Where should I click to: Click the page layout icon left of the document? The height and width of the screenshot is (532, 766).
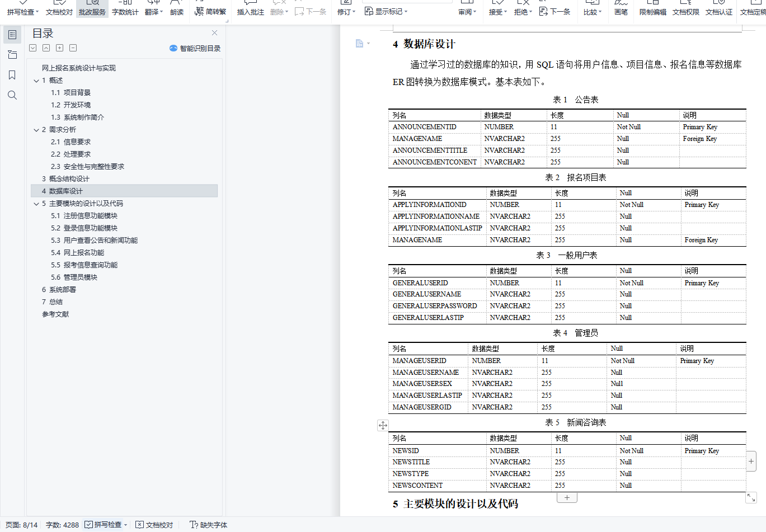360,44
